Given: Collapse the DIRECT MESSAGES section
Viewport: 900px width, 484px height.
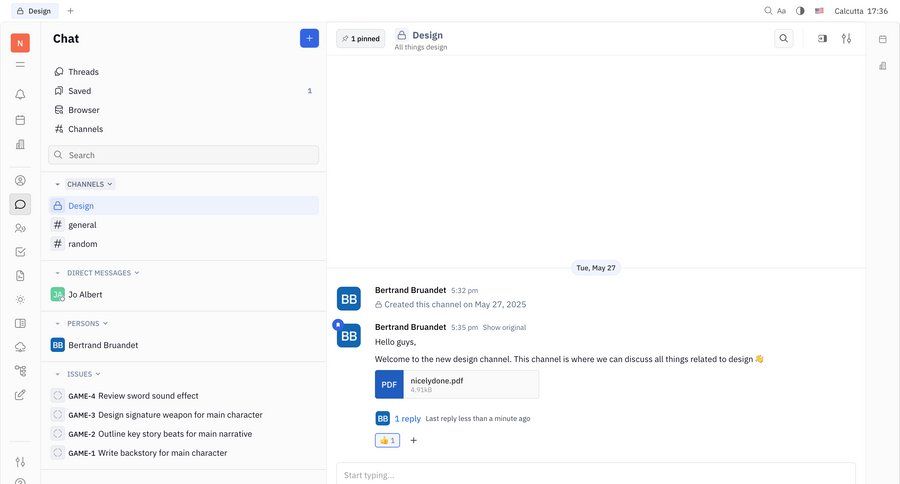Looking at the screenshot, I should pyautogui.click(x=57, y=273).
